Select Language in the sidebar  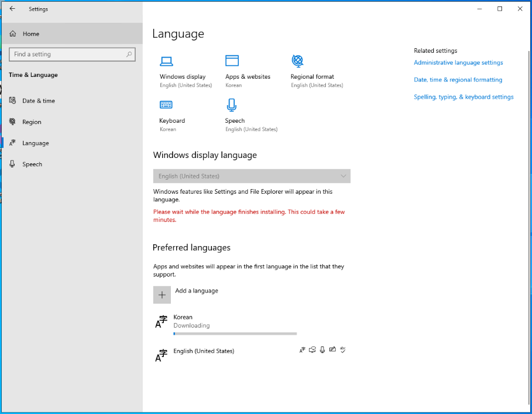click(x=72, y=143)
